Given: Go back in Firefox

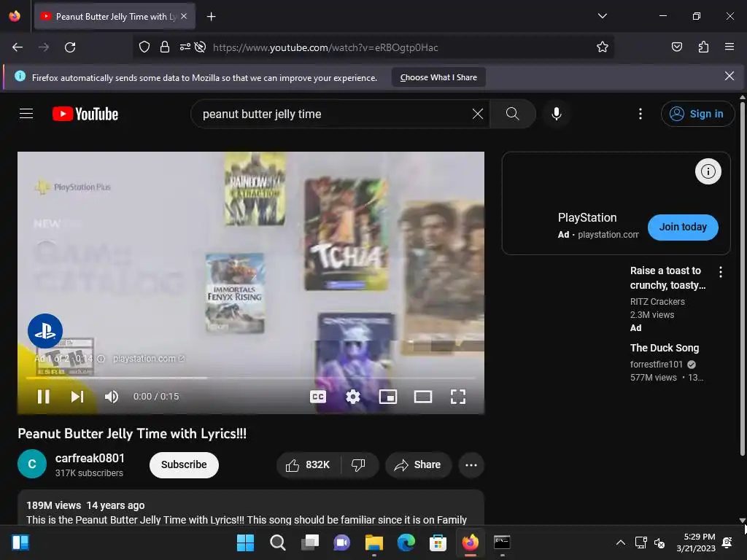Looking at the screenshot, I should (18, 47).
